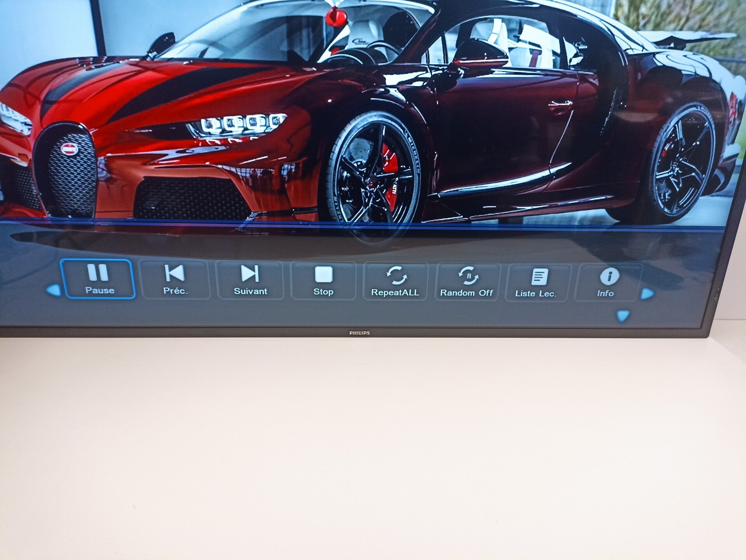The image size is (746, 560).
Task: Click the left arrow beside Pause
Action: 54,290
